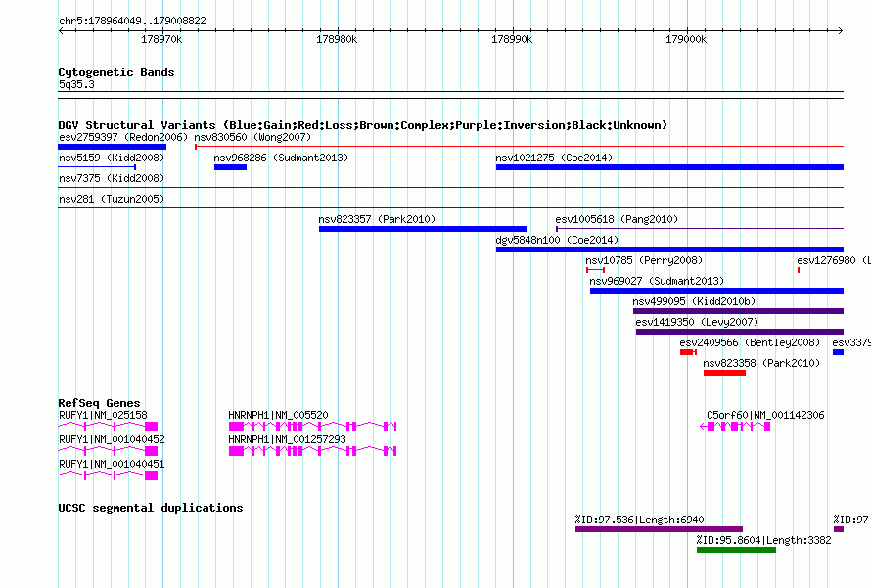Select the nsv969027 blue gain bar
Screen dimensions: 871x588
pyautogui.click(x=716, y=291)
